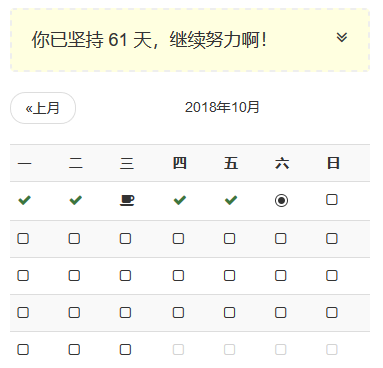This screenshot has width=383, height=368.
Task: Check the Friday checkbox in fourth week
Action: (x=229, y=312)
